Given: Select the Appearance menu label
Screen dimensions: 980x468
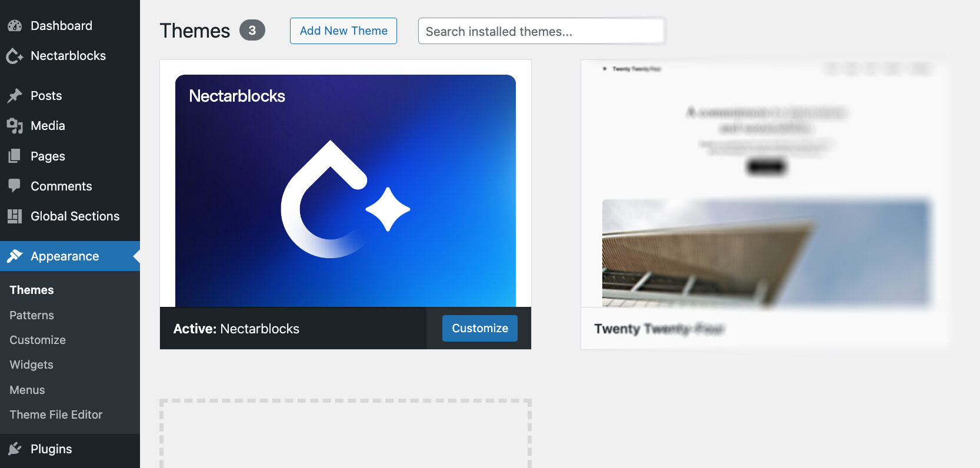Looking at the screenshot, I should [65, 256].
